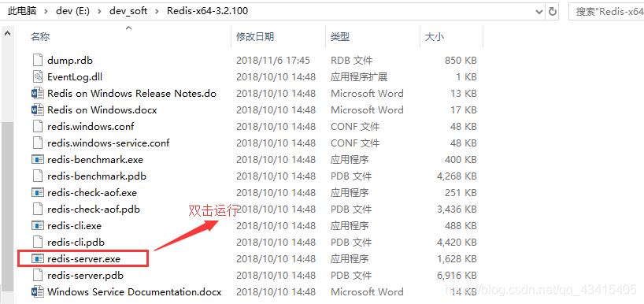Click the Word icon of Redis on Windows.docx

point(38,110)
